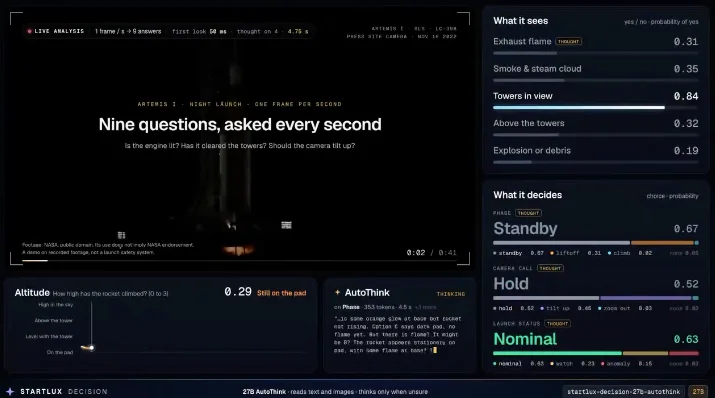This screenshot has width=715, height=398.
Task: Click the green nominal legend dot
Action: [x=495, y=364]
